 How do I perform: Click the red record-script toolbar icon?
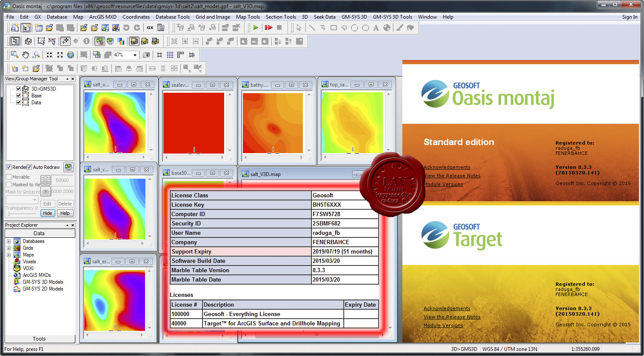tap(268, 28)
